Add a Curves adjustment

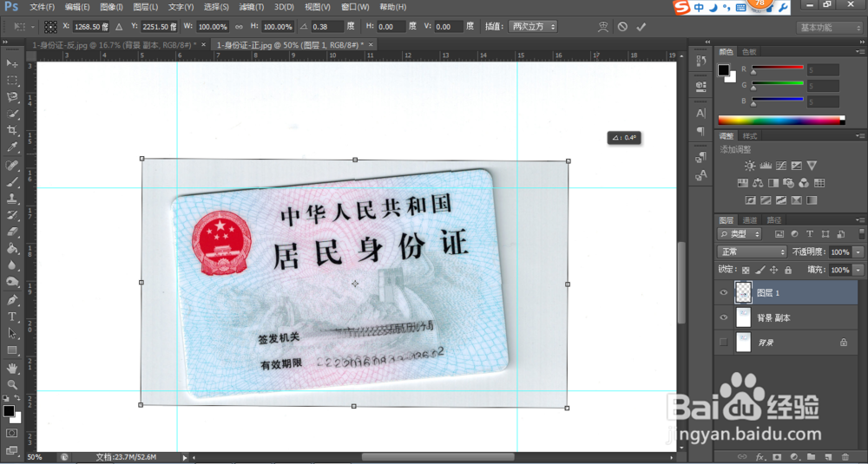pyautogui.click(x=782, y=166)
